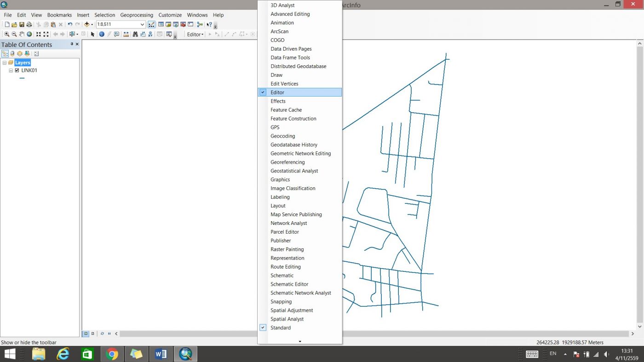The width and height of the screenshot is (644, 362).
Task: Click the LINK01 line symbol swatch
Action: 22,78
